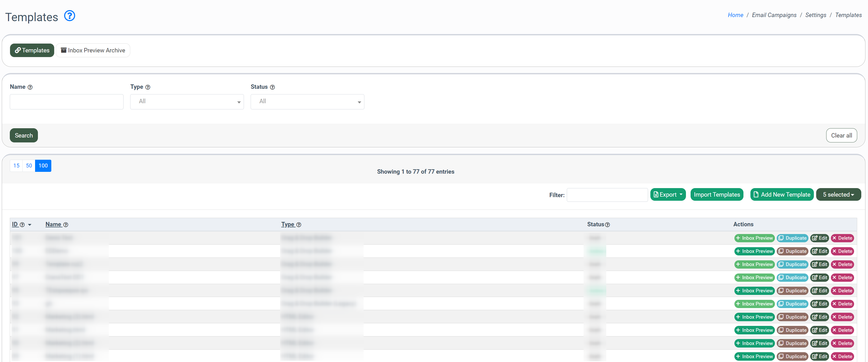868x362 pixels.
Task: Open the Type filter dropdown
Action: 187,101
